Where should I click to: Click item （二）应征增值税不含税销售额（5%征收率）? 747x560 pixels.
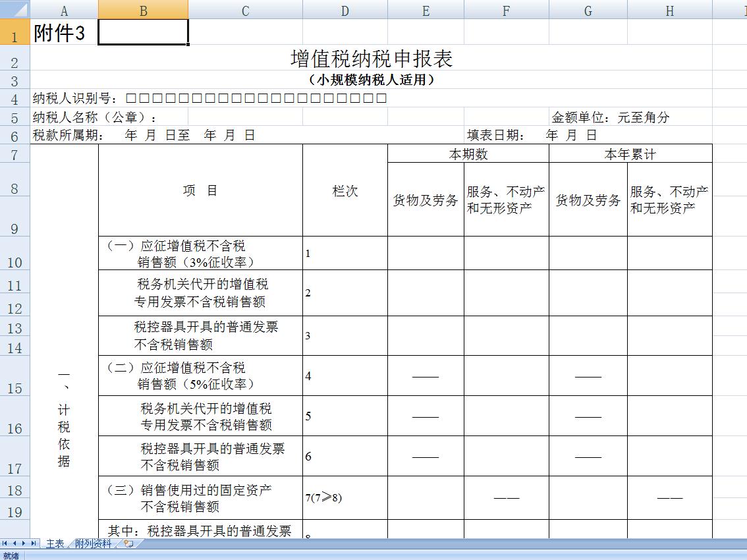click(200, 376)
